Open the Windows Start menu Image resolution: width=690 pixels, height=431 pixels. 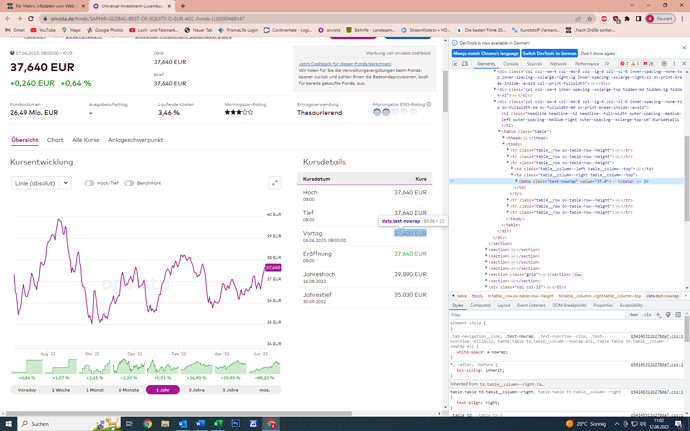coord(8,424)
